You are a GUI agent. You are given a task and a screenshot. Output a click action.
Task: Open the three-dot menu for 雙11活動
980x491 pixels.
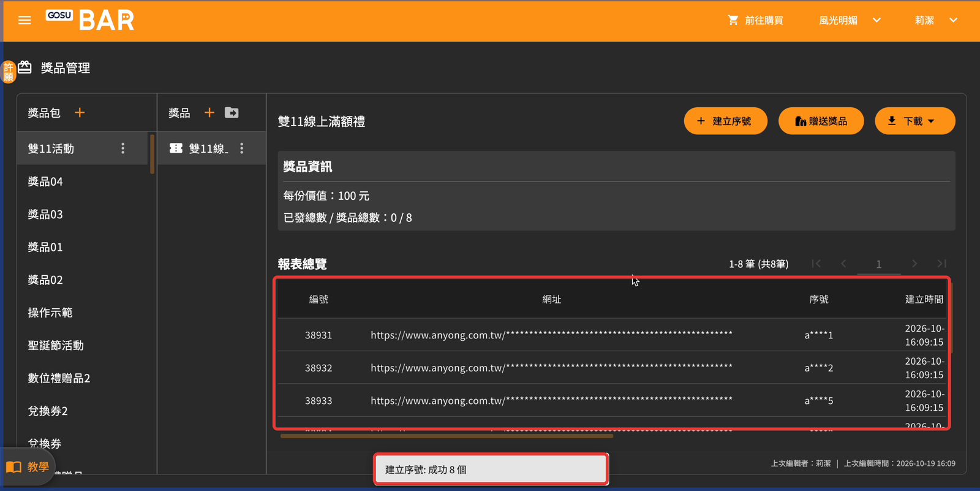(x=123, y=148)
